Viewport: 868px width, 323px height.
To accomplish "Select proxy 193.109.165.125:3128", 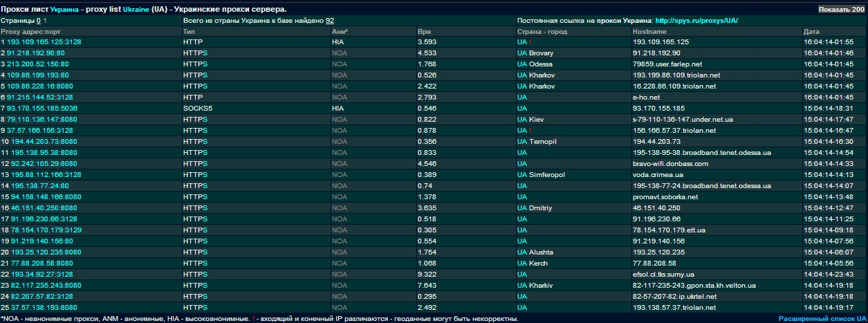I will pos(44,42).
